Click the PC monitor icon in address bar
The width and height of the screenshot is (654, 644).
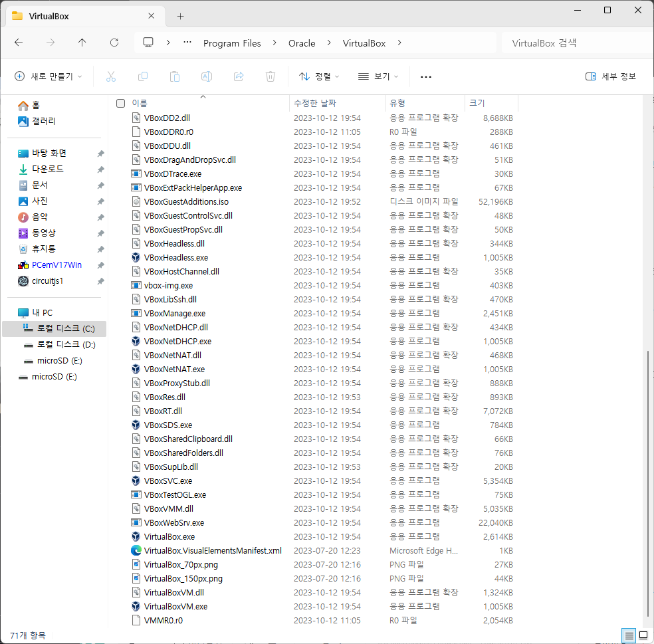(148, 43)
